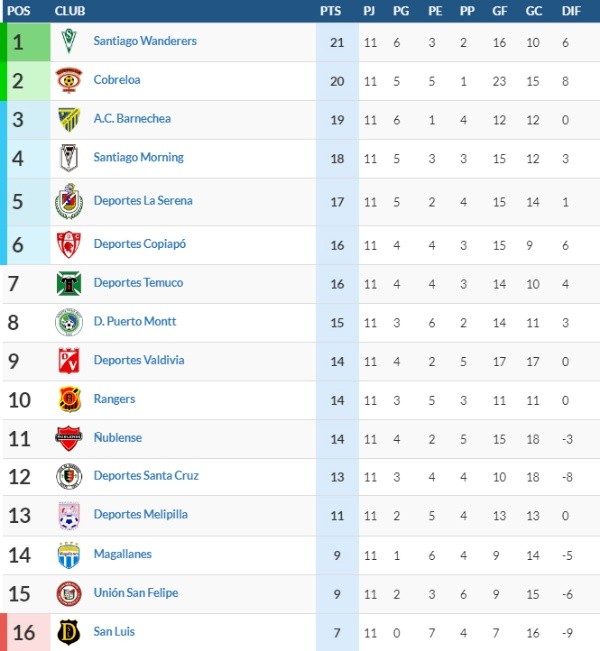Click the Deportes Temuco club crest
This screenshot has width=600, height=651.
point(68,283)
